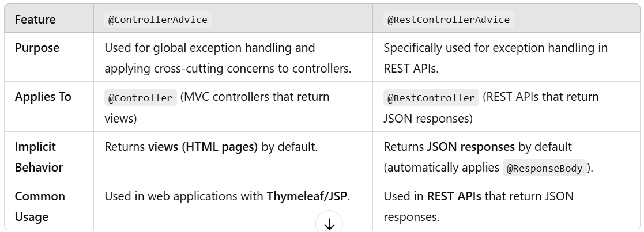
Task: Click the Applies To row label
Action: [43, 97]
